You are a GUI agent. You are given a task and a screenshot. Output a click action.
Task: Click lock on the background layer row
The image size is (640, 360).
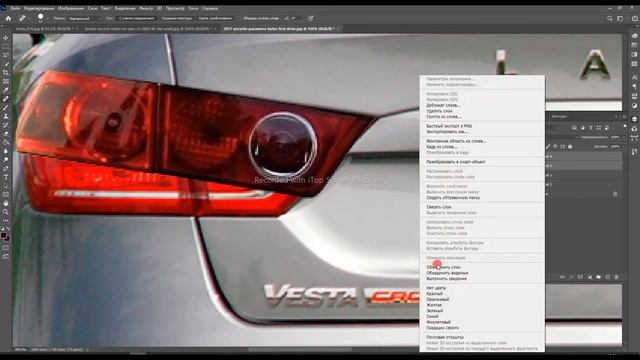(x=615, y=194)
